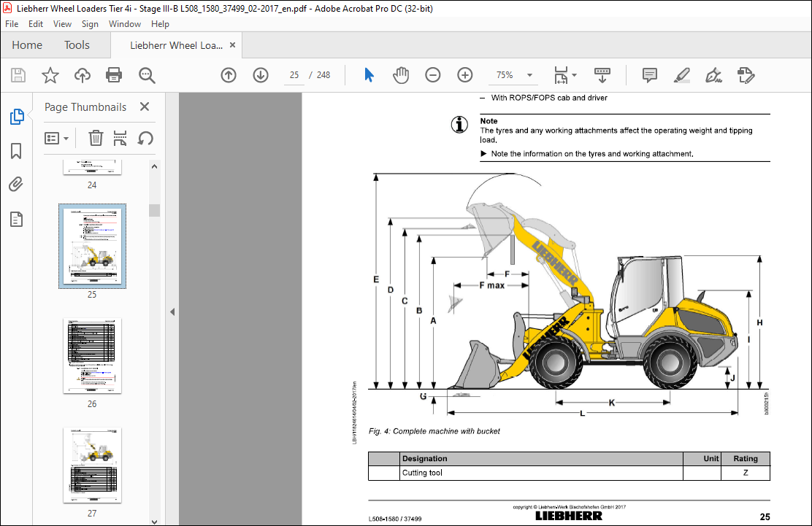Collapse the navigation pane with the arrow
The height and width of the screenshot is (526, 812).
(172, 312)
